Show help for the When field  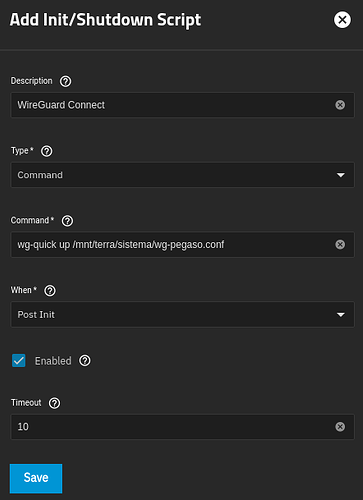[x=50, y=291]
